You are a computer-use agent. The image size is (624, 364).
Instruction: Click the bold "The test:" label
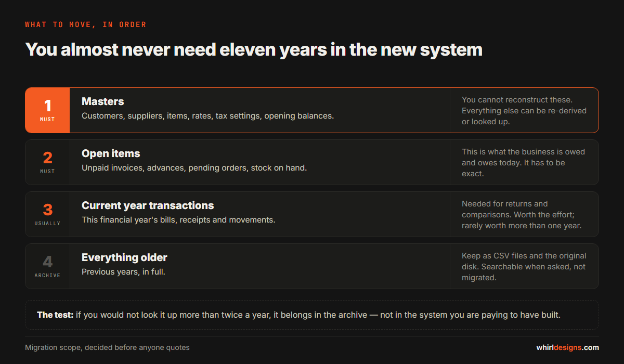pyautogui.click(x=55, y=315)
